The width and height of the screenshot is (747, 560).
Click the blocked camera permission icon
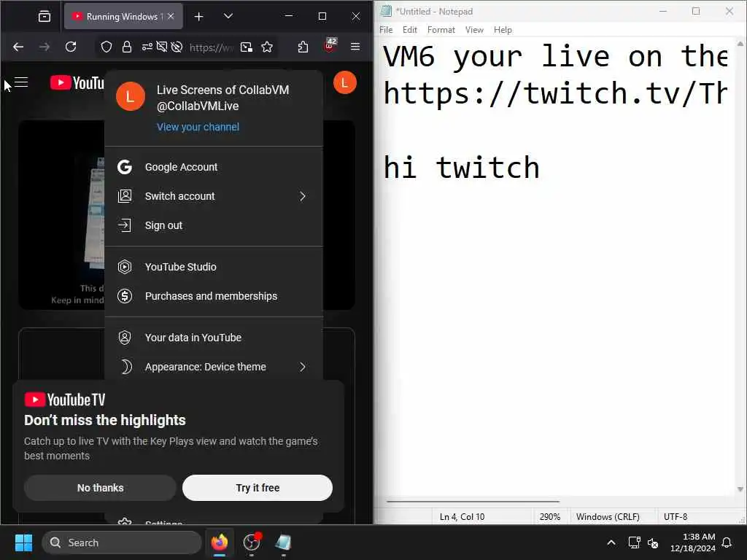(162, 47)
